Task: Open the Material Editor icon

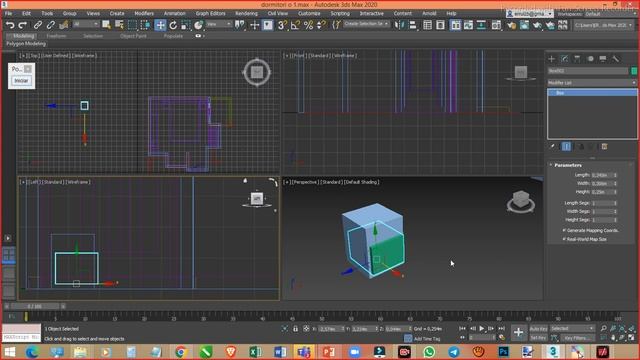Action: [x=496, y=25]
